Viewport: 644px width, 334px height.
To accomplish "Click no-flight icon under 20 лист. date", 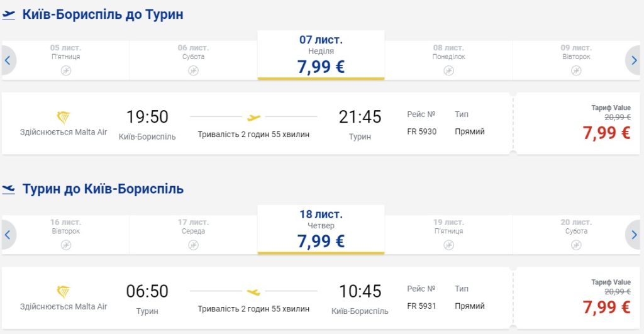I will (576, 245).
